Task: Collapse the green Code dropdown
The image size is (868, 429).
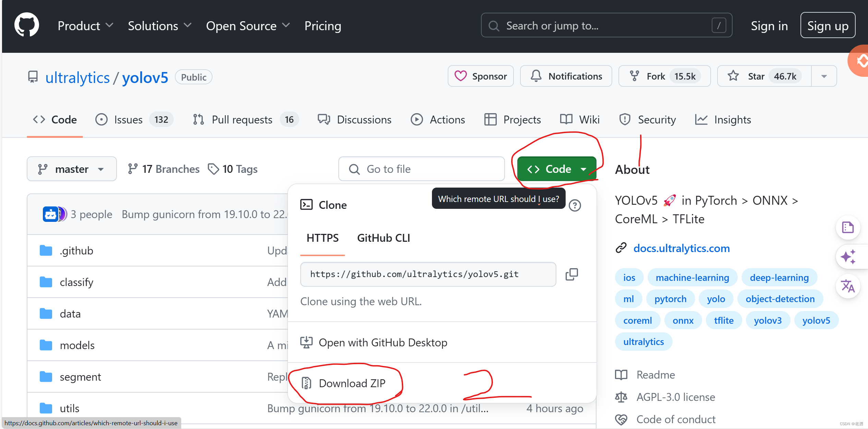Action: [557, 169]
